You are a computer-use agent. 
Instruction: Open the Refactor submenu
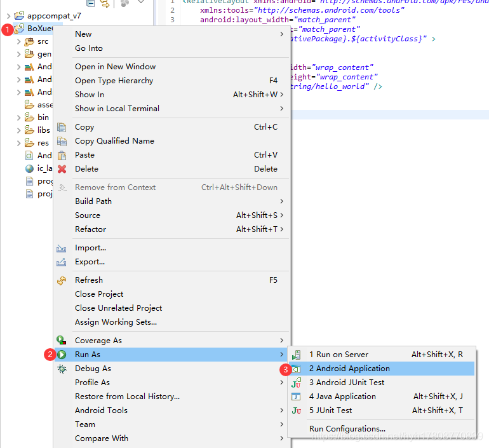tap(172, 229)
